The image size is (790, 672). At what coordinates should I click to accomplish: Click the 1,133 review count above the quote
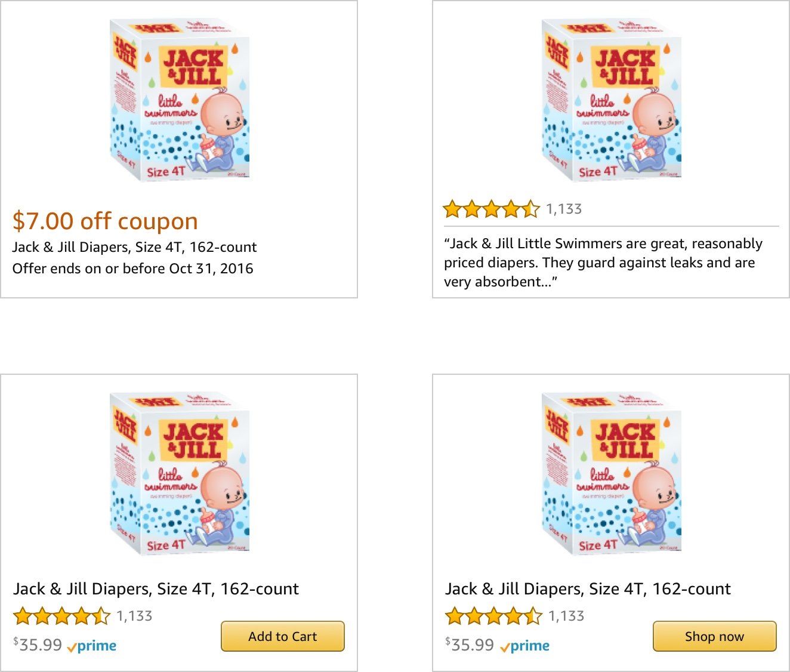564,209
